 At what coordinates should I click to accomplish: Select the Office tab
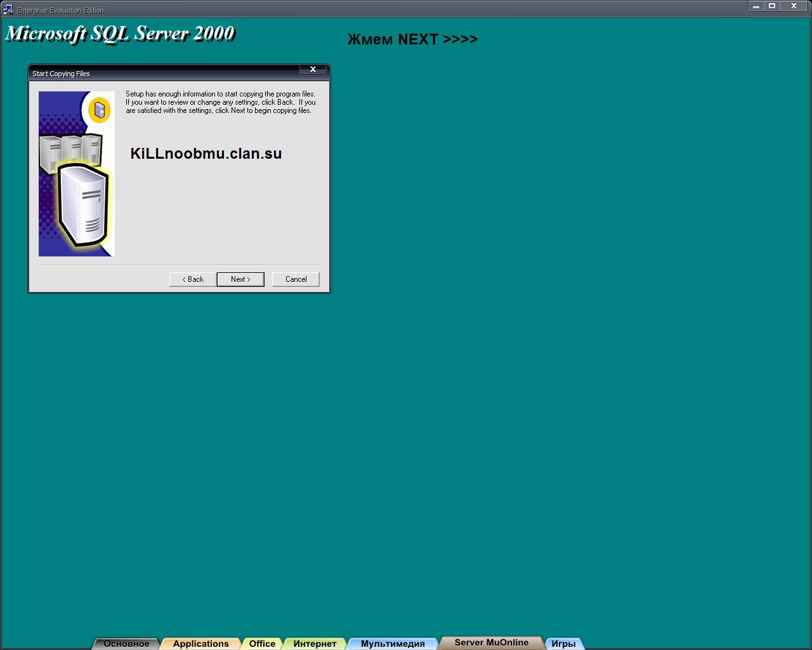[262, 644]
